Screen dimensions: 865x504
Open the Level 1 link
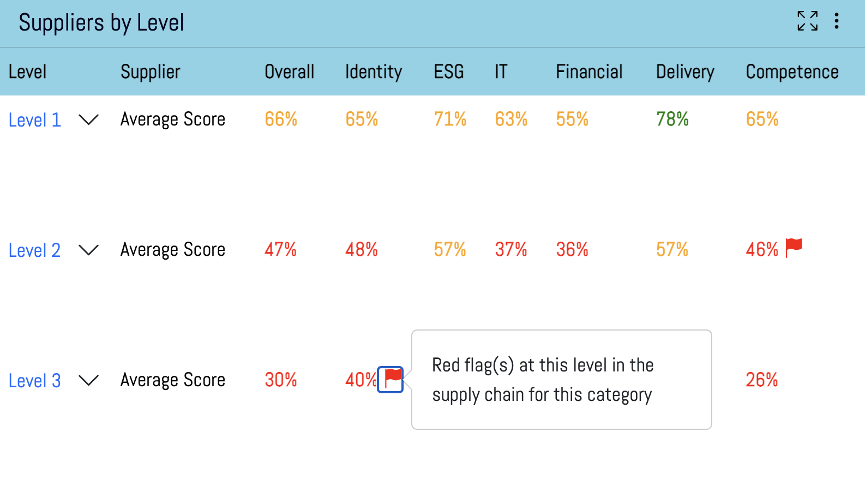pos(34,120)
